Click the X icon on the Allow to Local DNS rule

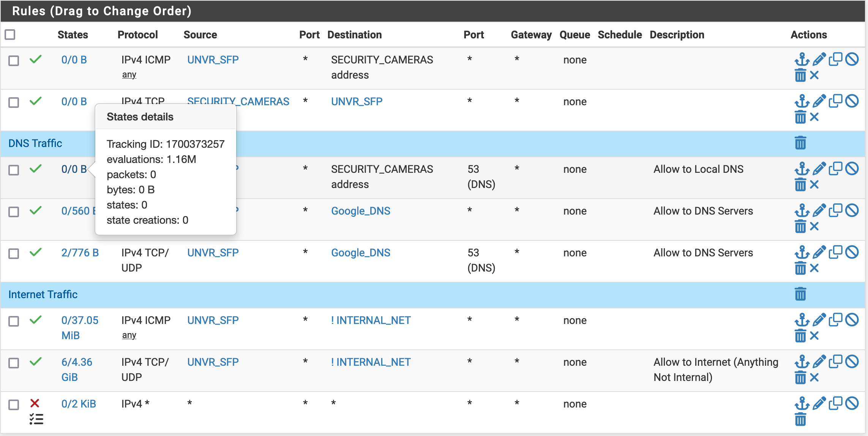pos(814,185)
